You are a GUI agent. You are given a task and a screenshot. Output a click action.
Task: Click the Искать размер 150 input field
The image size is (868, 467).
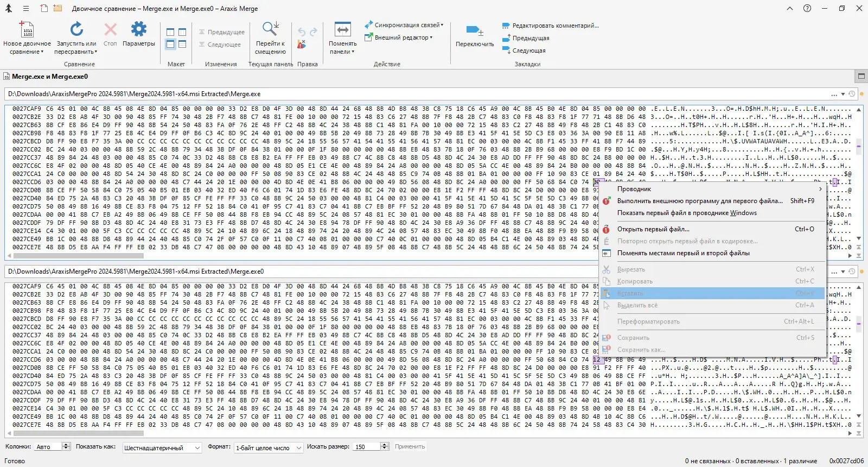pyautogui.click(x=367, y=446)
